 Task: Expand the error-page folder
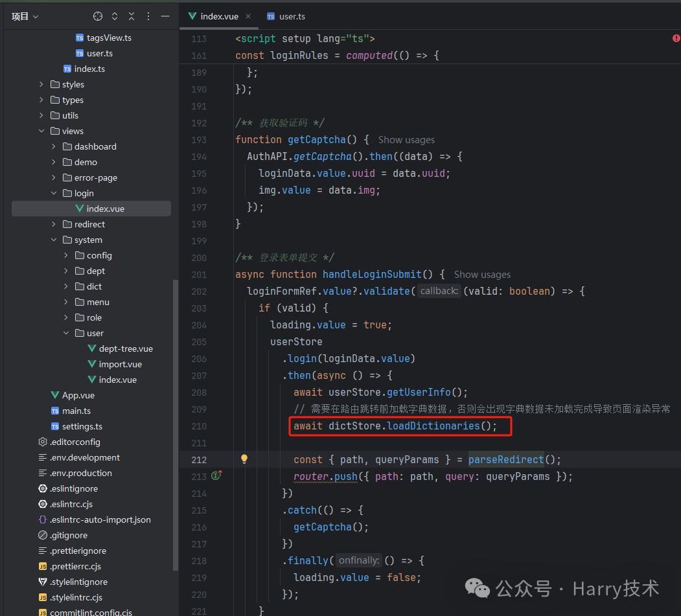[53, 177]
